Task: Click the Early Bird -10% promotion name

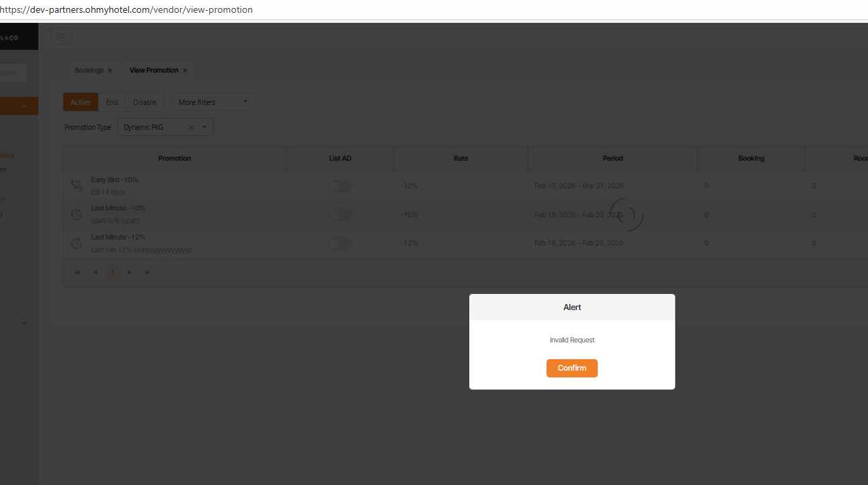Action: pyautogui.click(x=115, y=180)
